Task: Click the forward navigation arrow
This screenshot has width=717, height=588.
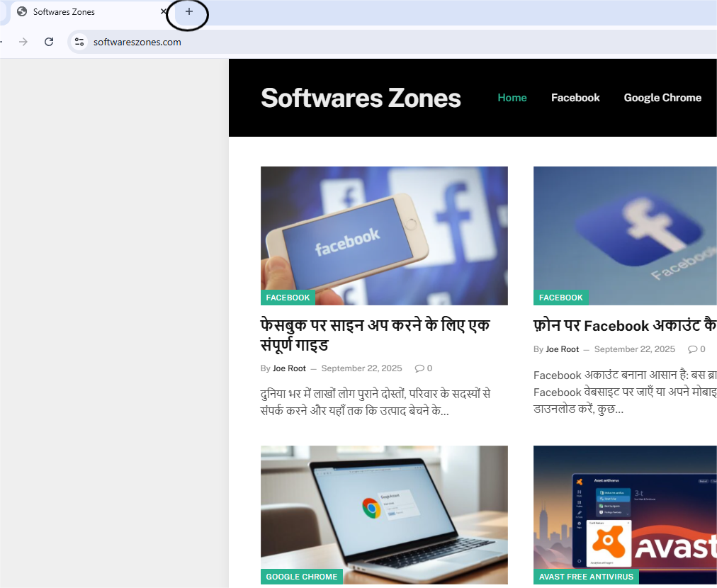Action: [23, 42]
